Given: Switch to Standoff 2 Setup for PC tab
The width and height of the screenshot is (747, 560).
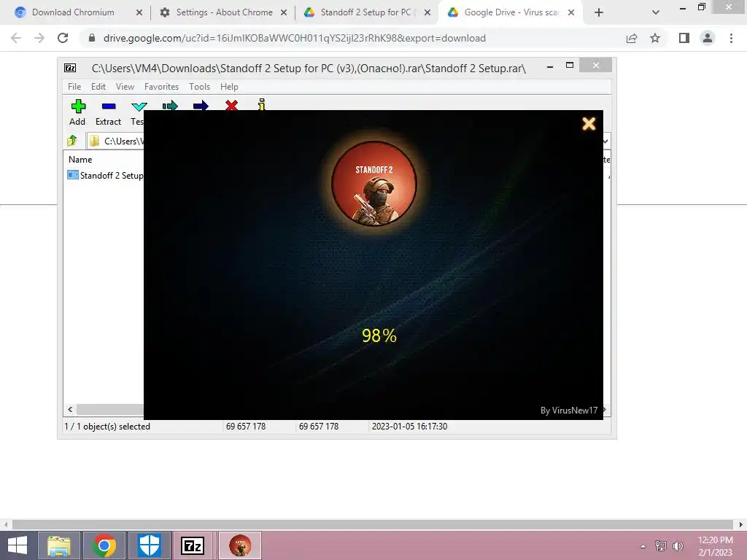Looking at the screenshot, I should (365, 12).
